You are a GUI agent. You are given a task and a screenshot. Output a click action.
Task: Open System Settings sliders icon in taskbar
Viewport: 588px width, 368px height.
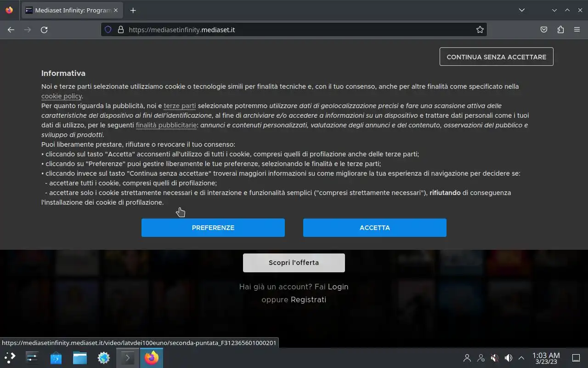click(x=32, y=357)
